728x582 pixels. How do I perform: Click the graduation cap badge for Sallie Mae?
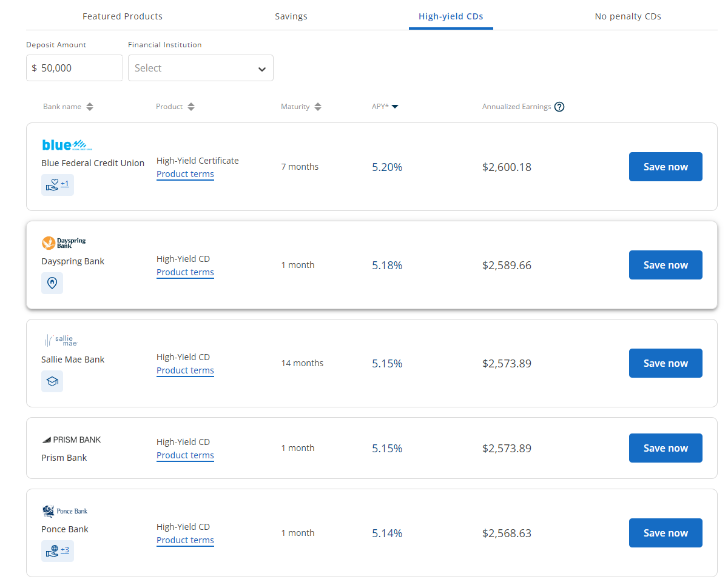[52, 381]
